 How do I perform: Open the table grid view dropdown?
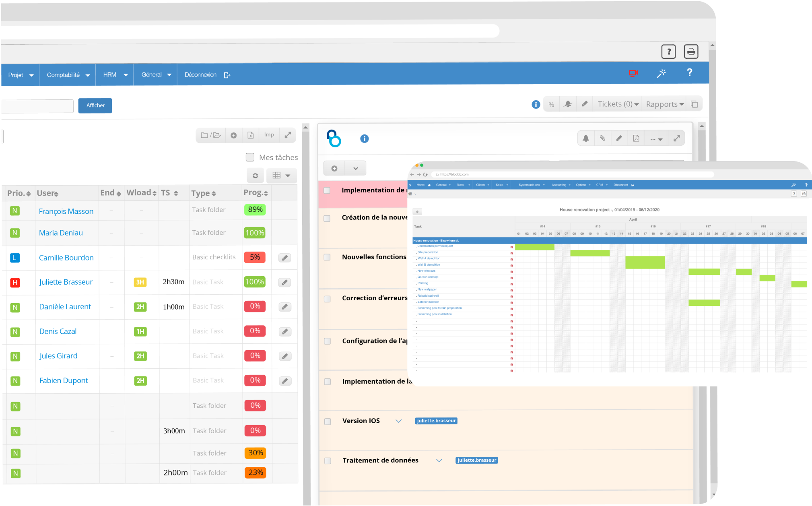281,176
